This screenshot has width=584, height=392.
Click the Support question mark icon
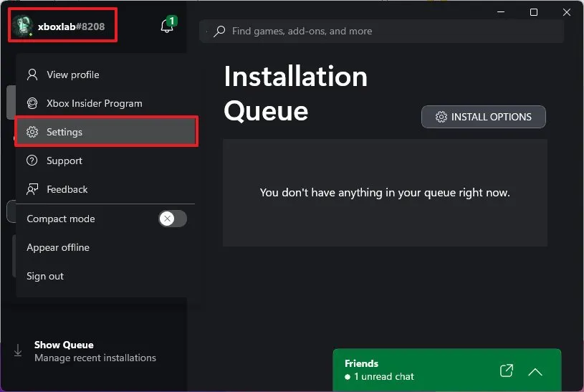[32, 161]
